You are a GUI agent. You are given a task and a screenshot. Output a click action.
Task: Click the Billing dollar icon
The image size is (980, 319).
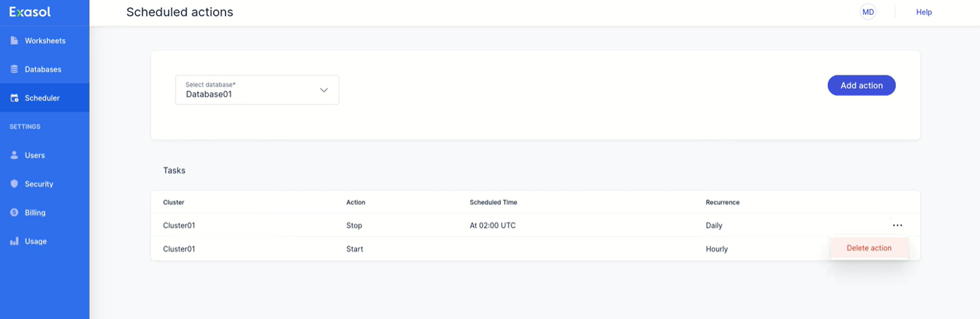click(14, 213)
